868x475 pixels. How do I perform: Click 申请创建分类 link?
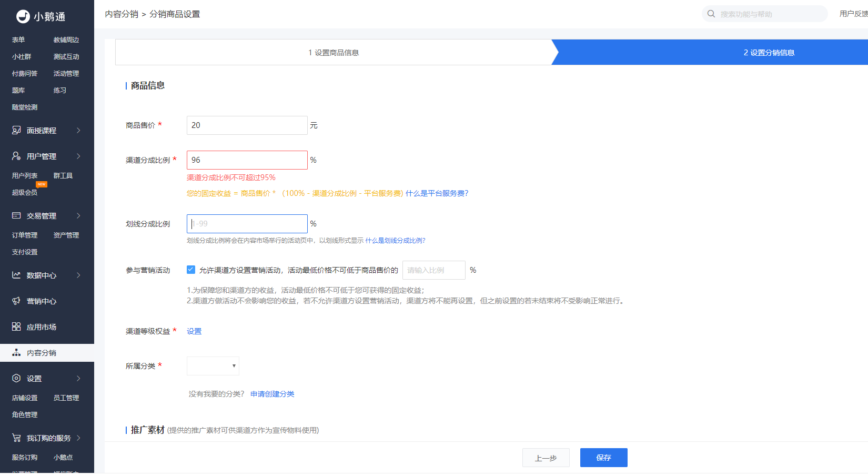[272, 394]
